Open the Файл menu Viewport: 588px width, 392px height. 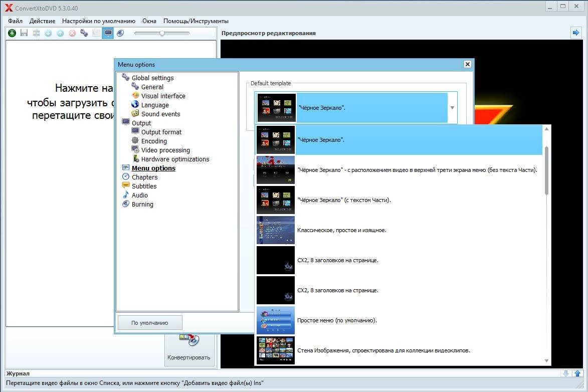click(16, 21)
